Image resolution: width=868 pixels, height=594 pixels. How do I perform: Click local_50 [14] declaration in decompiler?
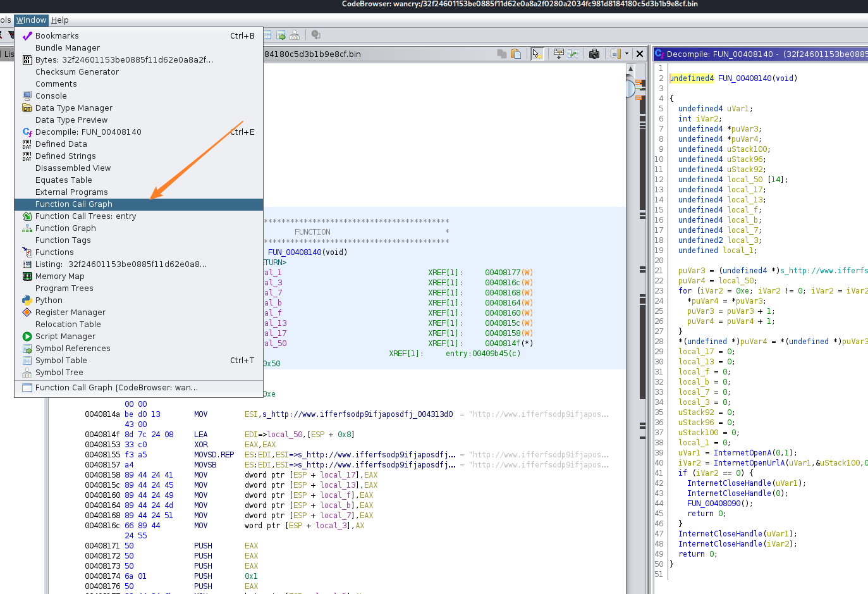coord(733,180)
